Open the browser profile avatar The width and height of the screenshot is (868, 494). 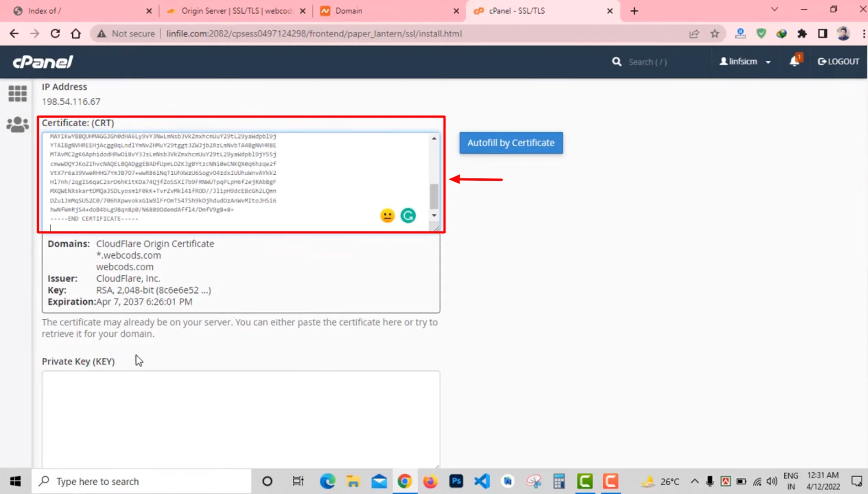tap(843, 33)
